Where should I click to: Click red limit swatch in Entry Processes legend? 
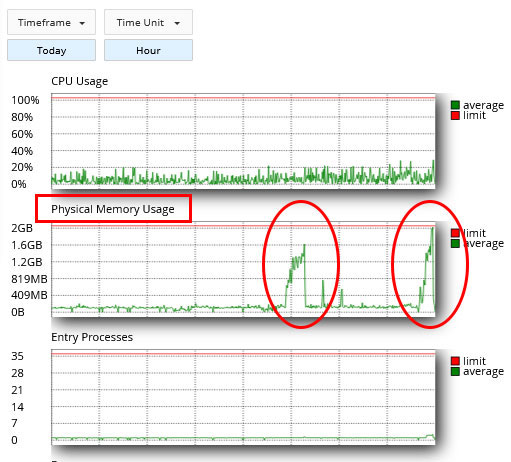(455, 361)
